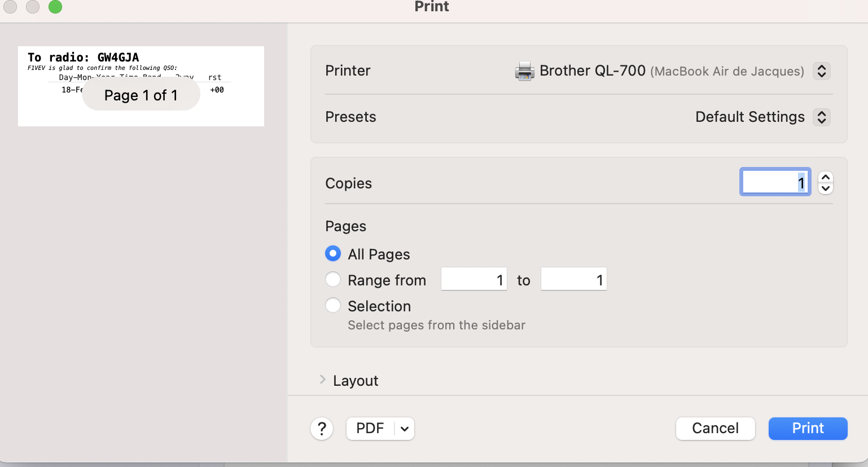Open help with the question mark button
The width and height of the screenshot is (868, 467).
322,429
